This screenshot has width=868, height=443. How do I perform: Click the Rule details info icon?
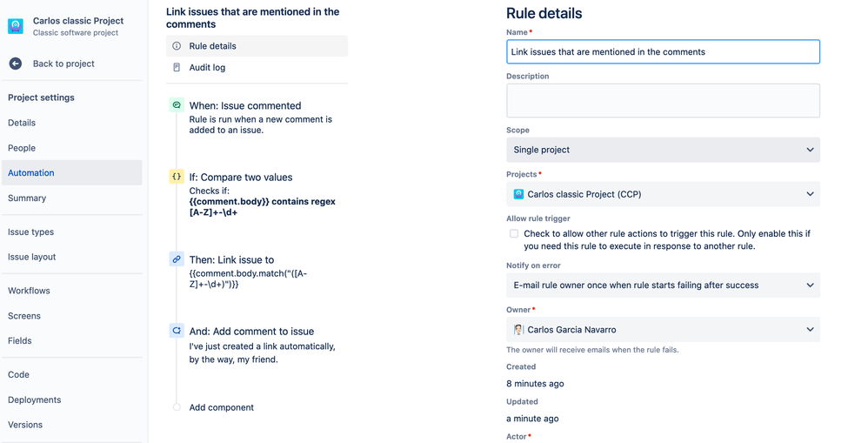[177, 46]
